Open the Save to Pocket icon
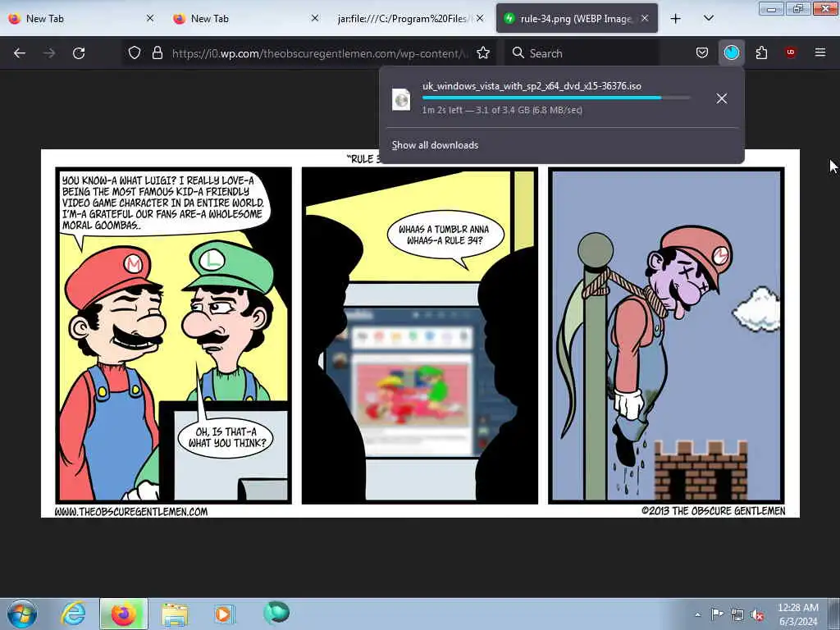The height and width of the screenshot is (630, 840). point(702,53)
